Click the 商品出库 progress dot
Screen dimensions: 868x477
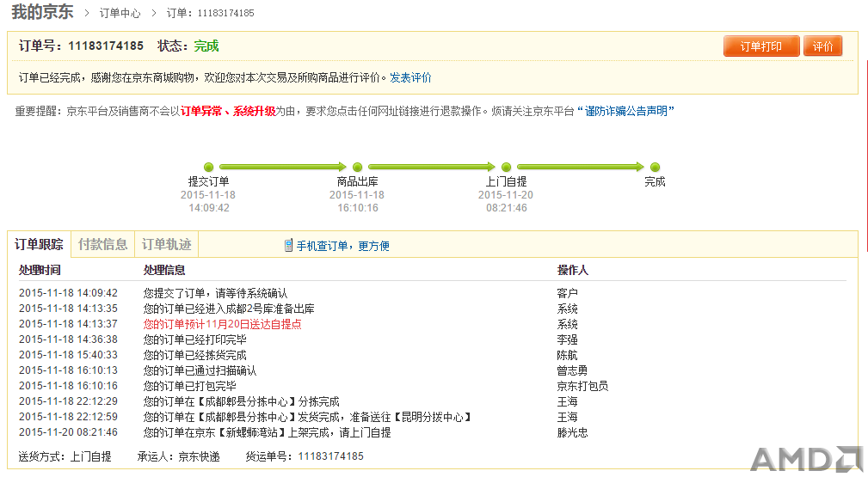point(358,167)
